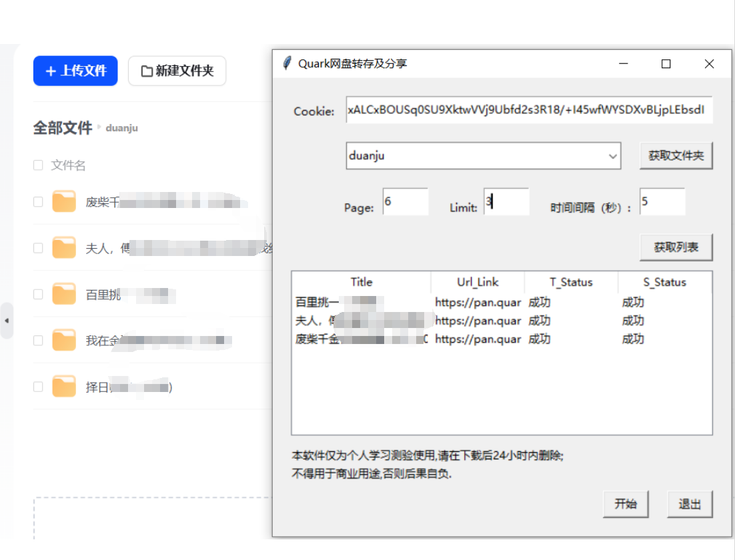
Task: Select the 废柴千金 row in results table
Action: pyautogui.click(x=502, y=339)
